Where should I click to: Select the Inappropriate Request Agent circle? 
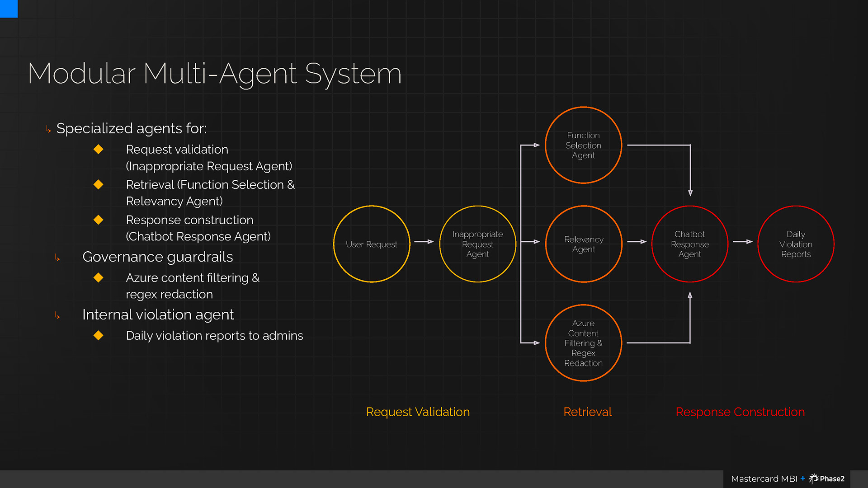coord(478,244)
